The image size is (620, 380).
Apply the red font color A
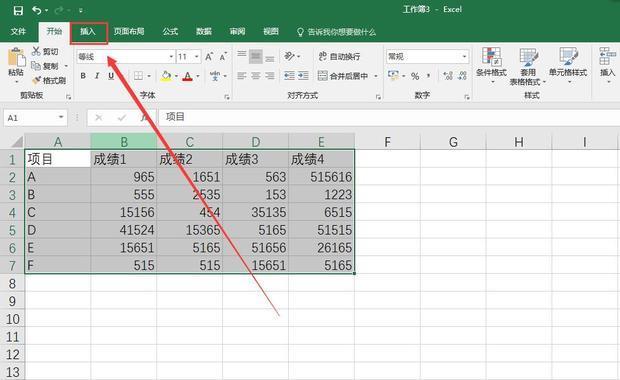(188, 76)
